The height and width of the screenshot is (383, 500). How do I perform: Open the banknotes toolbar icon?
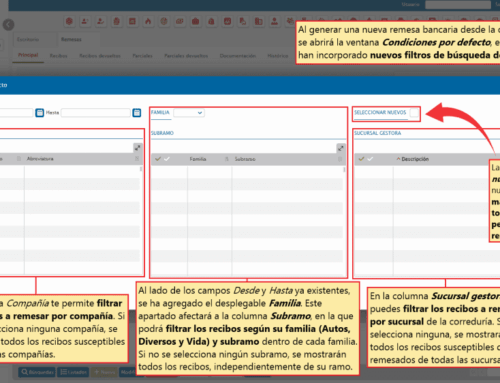click(x=180, y=21)
